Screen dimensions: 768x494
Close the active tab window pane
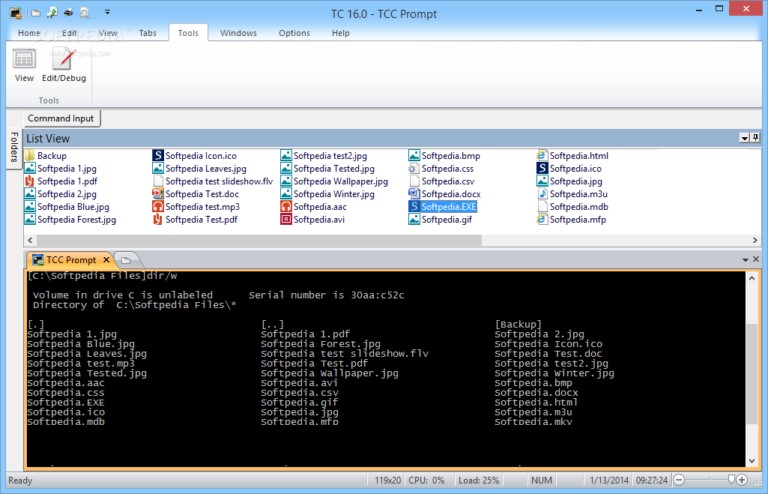pyautogui.click(x=756, y=259)
